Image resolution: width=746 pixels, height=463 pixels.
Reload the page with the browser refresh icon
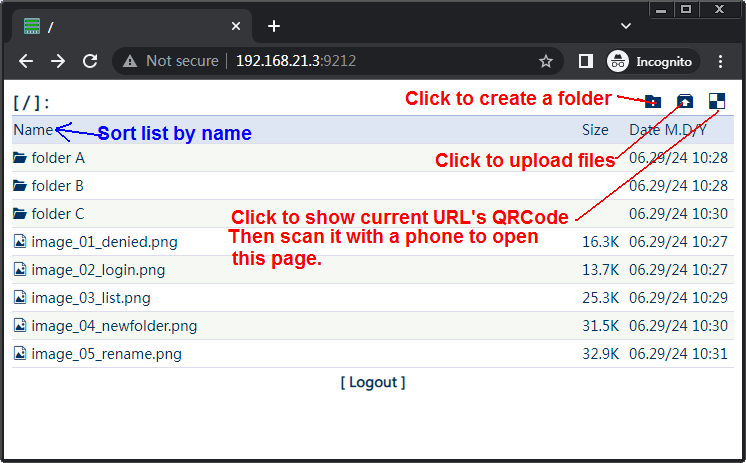pos(90,61)
